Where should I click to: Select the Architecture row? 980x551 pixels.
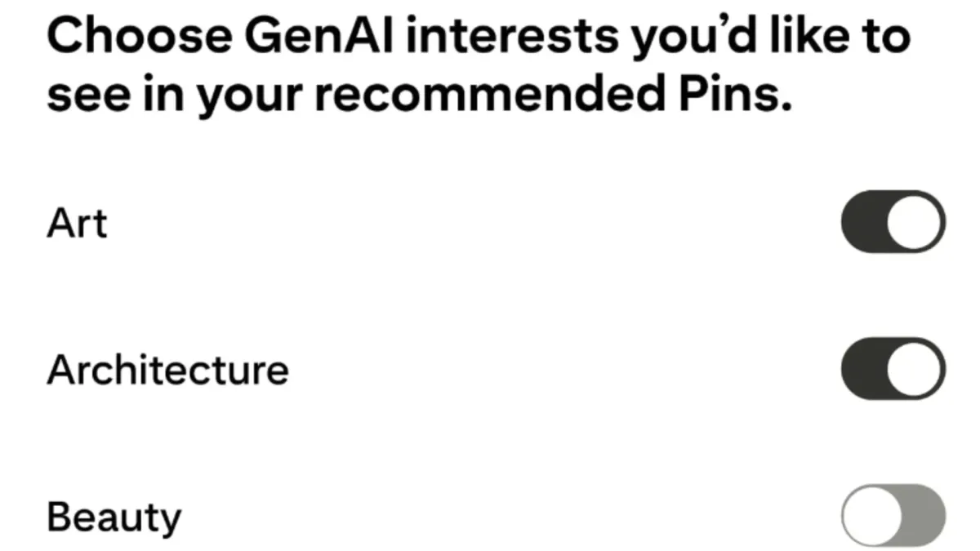tap(490, 369)
